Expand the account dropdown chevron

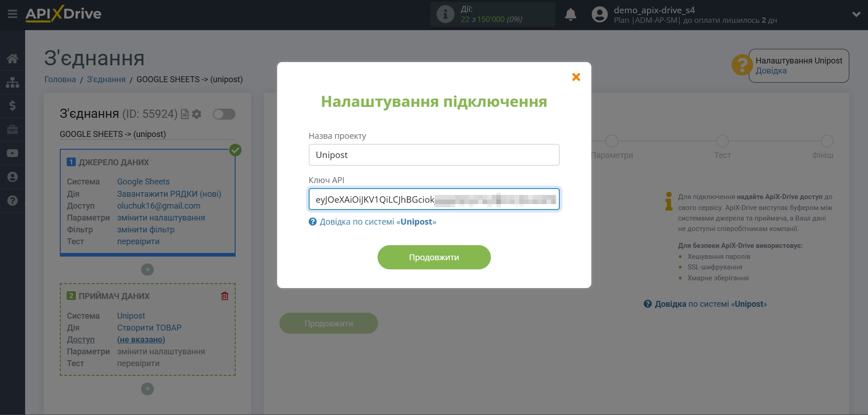coord(856,15)
